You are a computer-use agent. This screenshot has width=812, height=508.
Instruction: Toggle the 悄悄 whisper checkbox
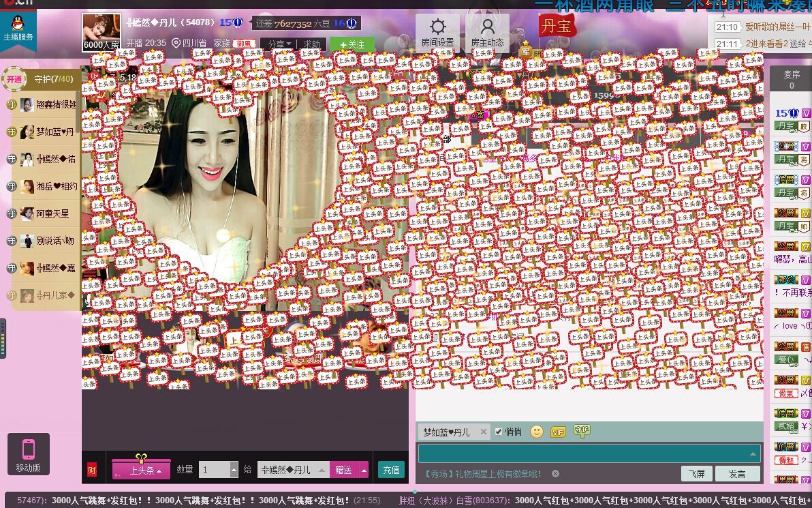tap(498, 431)
